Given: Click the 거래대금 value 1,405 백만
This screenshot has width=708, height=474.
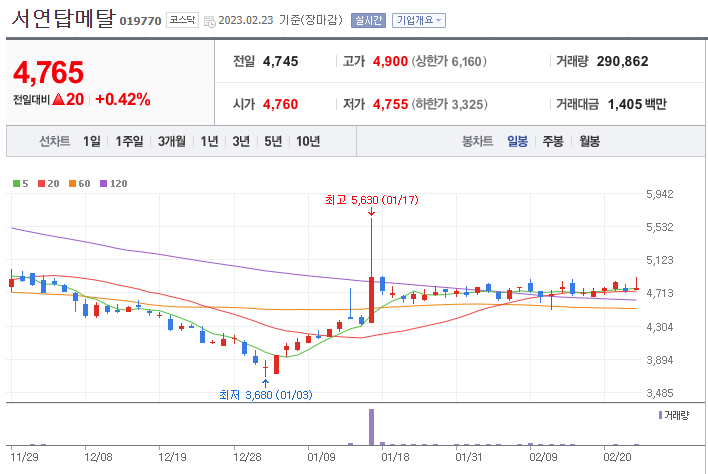Looking at the screenshot, I should point(637,104).
